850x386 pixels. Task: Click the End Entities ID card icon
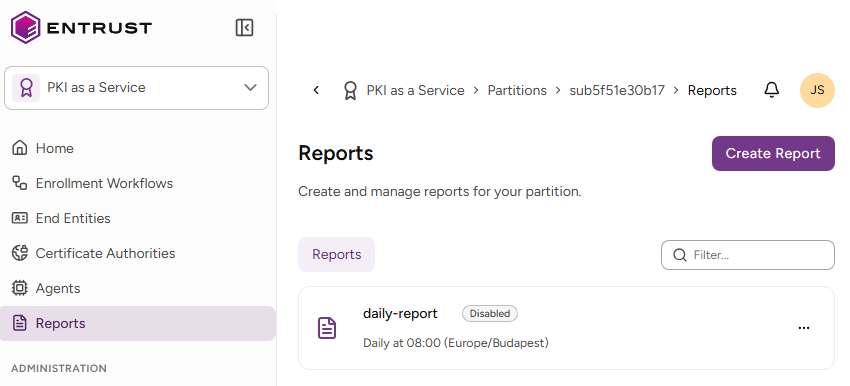[x=20, y=218]
